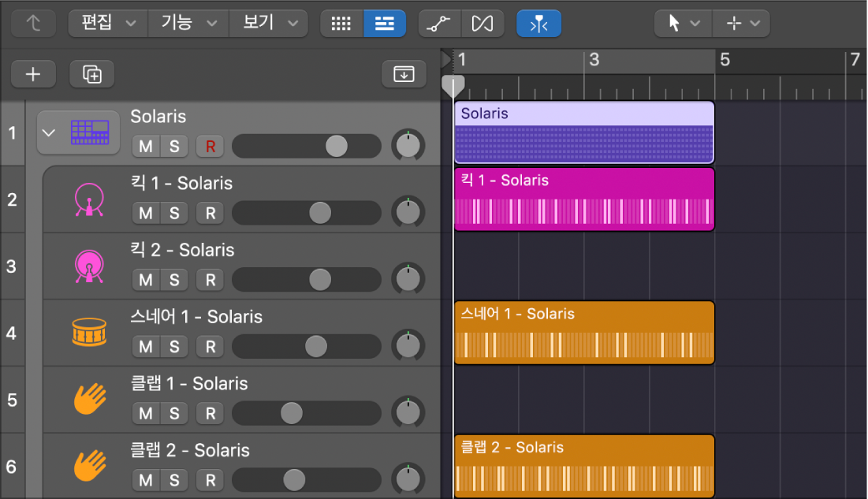Enable record arm on 스네어 1 track
868x499 pixels.
point(210,347)
